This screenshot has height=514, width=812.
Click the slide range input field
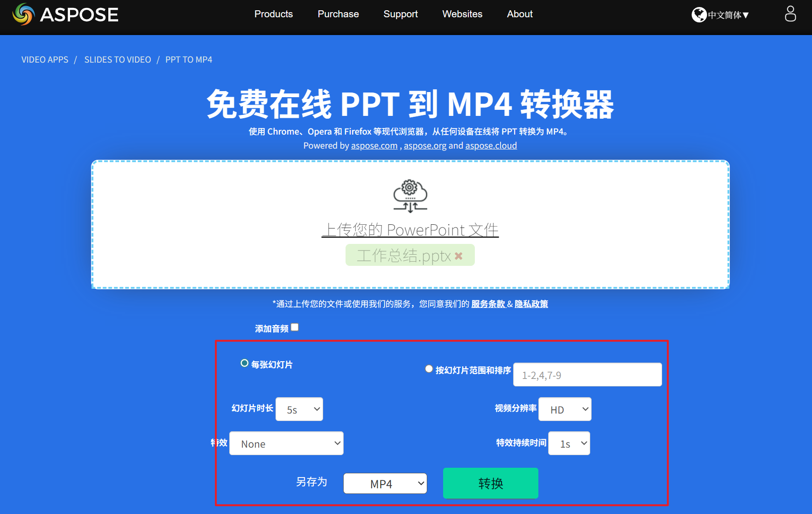pyautogui.click(x=587, y=374)
